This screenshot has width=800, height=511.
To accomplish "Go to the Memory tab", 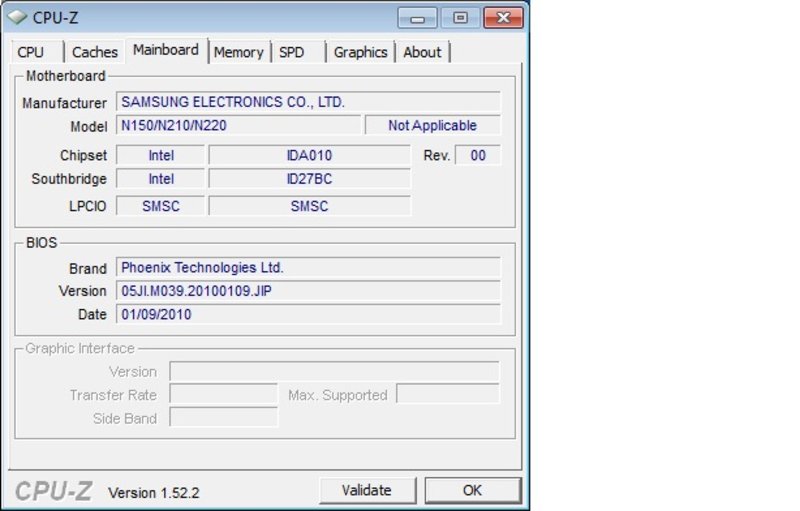I will 239,52.
